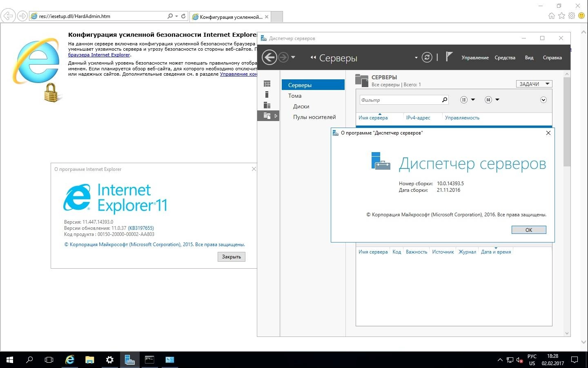
Task: Open the Управление menu
Action: [475, 58]
